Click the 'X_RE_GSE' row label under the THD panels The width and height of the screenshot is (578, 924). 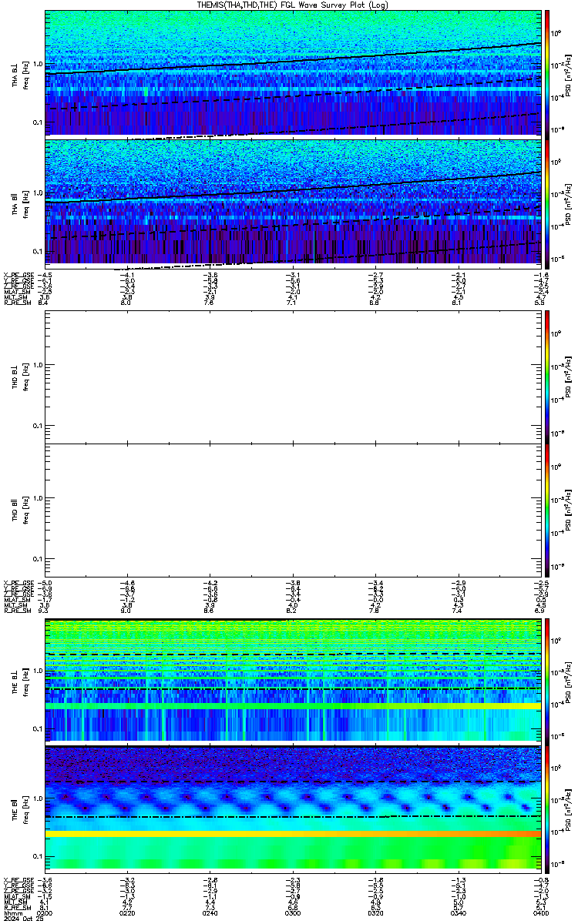point(18,584)
